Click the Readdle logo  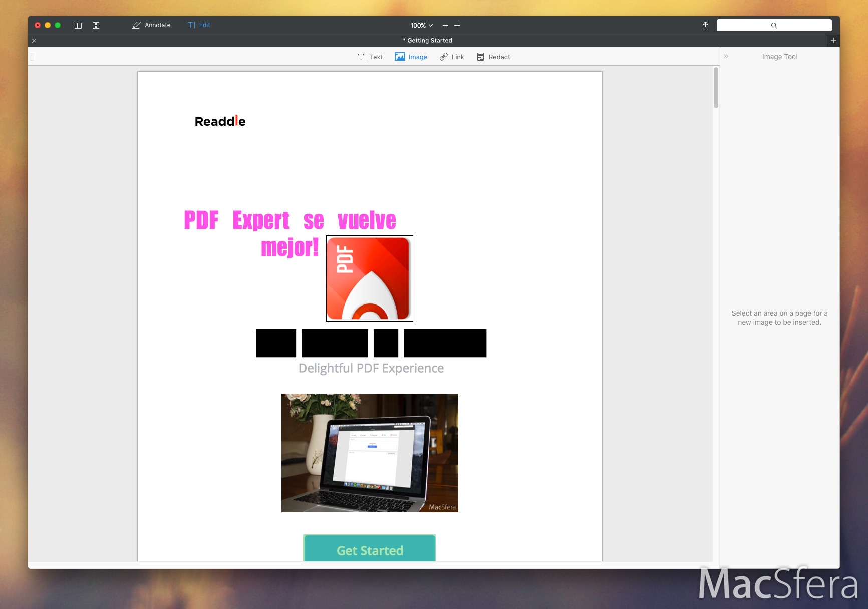(x=220, y=121)
